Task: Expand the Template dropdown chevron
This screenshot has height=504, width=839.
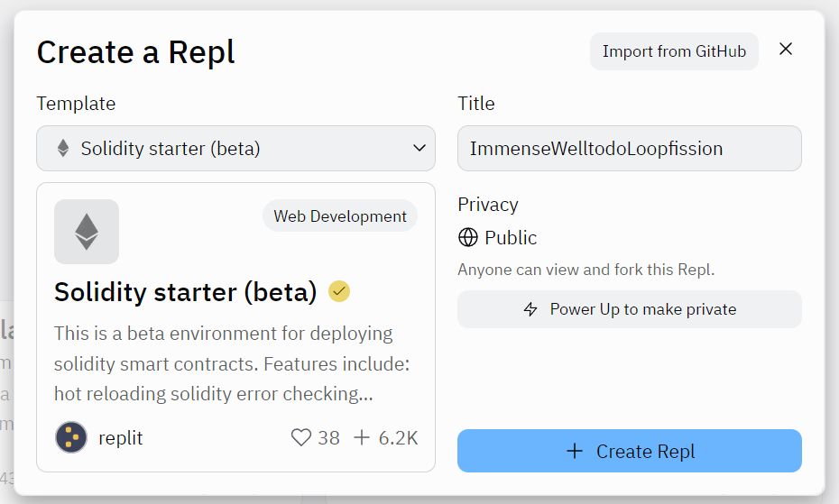Action: pyautogui.click(x=419, y=149)
